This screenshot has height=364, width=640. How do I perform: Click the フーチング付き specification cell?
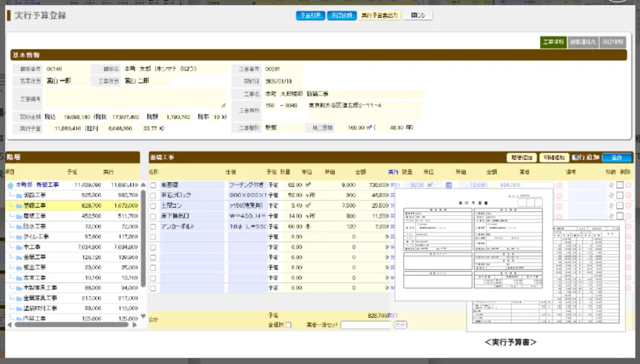[x=246, y=186]
